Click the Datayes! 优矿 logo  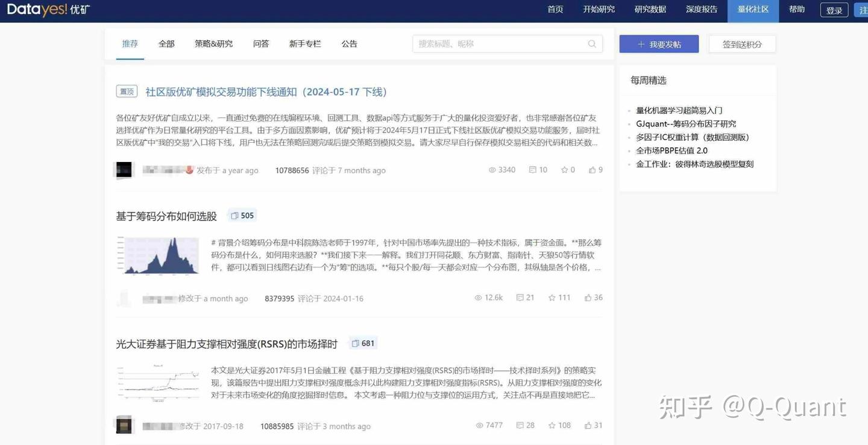point(47,10)
